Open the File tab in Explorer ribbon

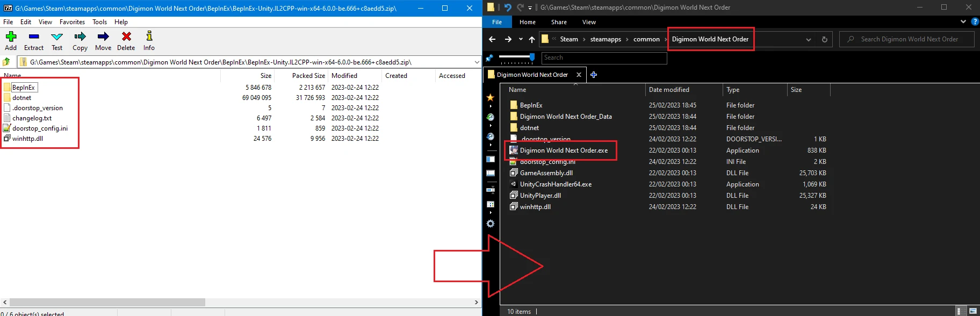pos(497,22)
